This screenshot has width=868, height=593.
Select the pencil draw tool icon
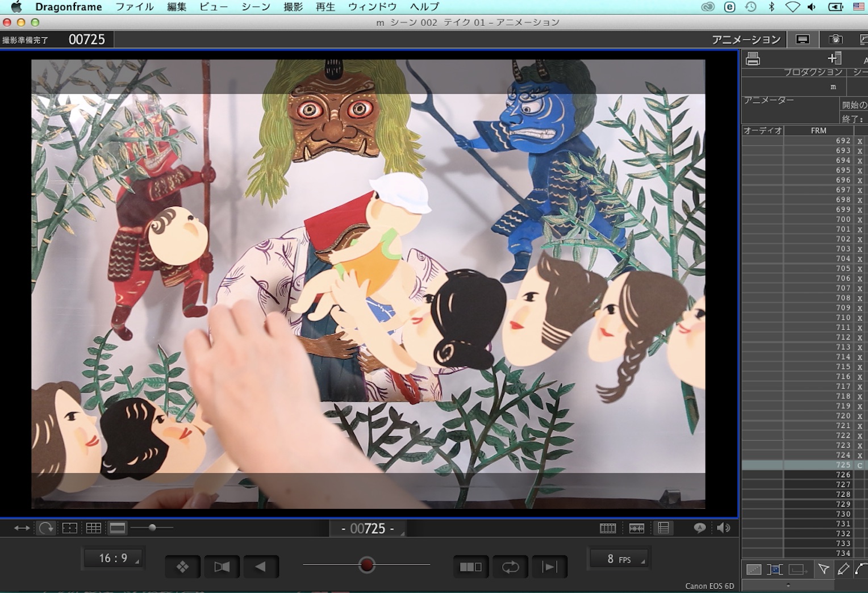[844, 569]
